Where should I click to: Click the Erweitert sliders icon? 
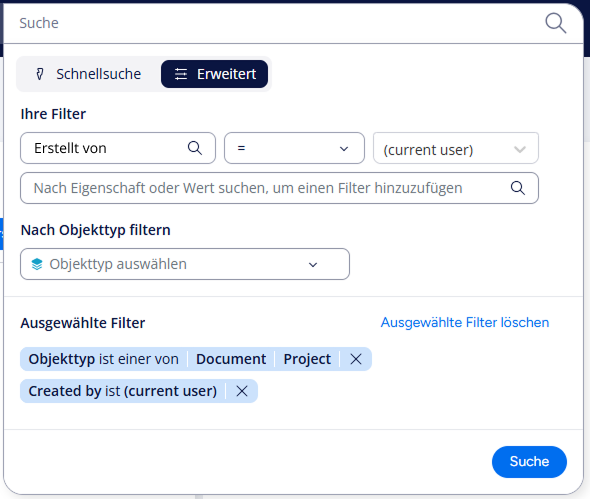click(x=181, y=74)
